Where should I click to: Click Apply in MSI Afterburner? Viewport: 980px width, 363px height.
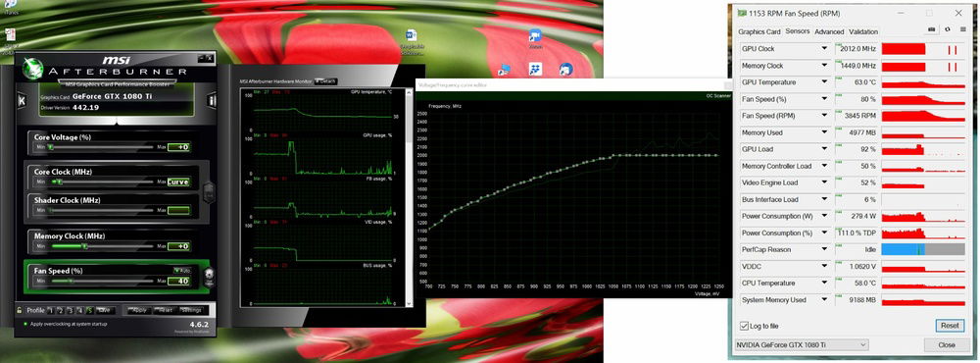pyautogui.click(x=139, y=310)
